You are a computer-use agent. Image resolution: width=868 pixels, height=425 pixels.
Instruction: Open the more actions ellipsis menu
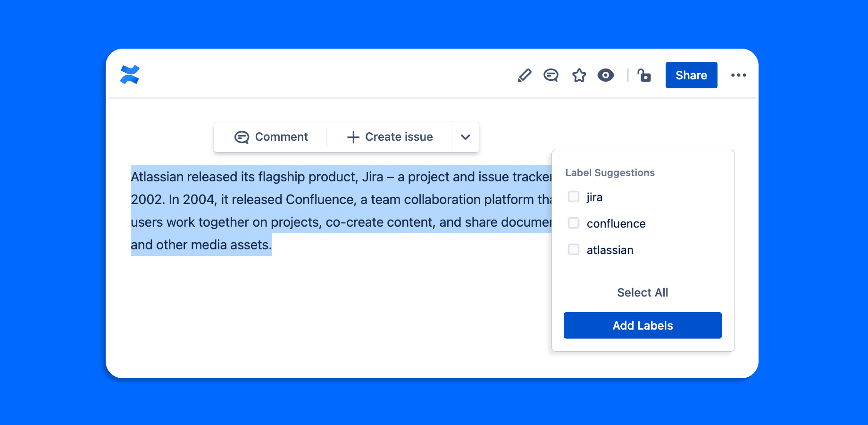738,75
